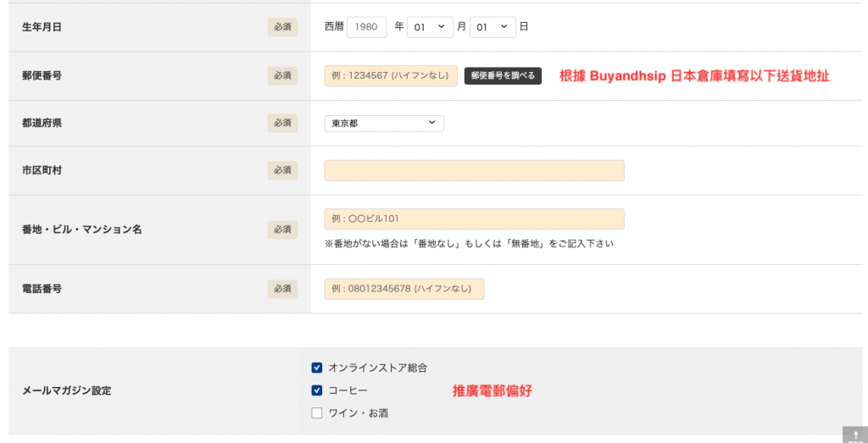Open the birth day dropdown
This screenshot has width=868, height=443.
click(x=492, y=27)
